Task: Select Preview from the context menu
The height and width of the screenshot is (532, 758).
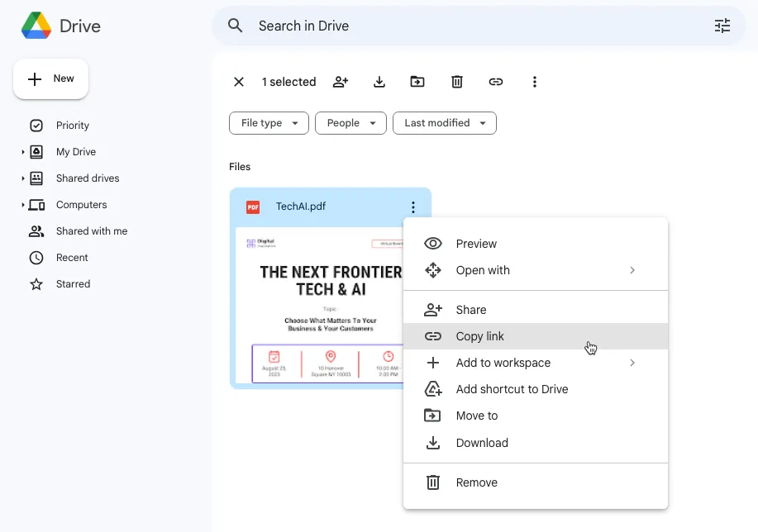Action: click(476, 244)
